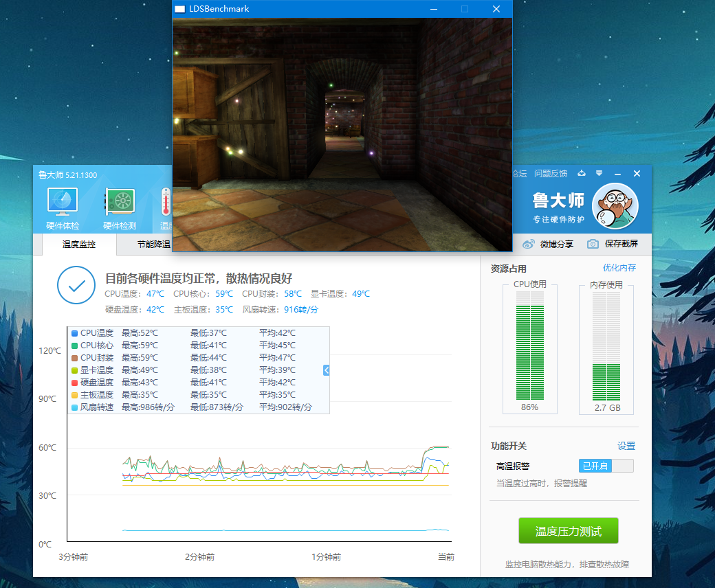
Task: Open the title bar dropdown menu arrow
Action: coord(599,173)
